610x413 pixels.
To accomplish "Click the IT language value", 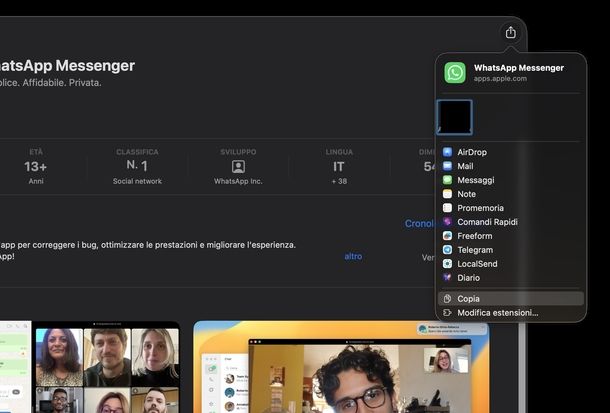I will click(339, 167).
